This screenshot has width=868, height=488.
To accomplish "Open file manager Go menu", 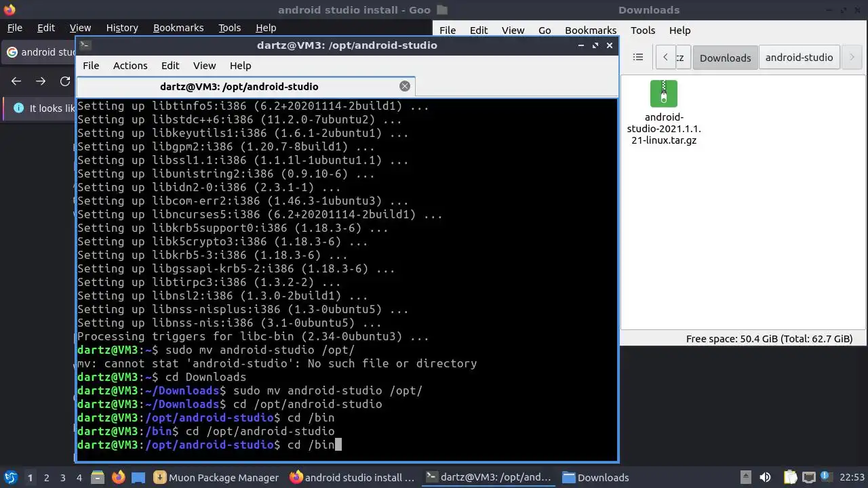I will tap(545, 30).
